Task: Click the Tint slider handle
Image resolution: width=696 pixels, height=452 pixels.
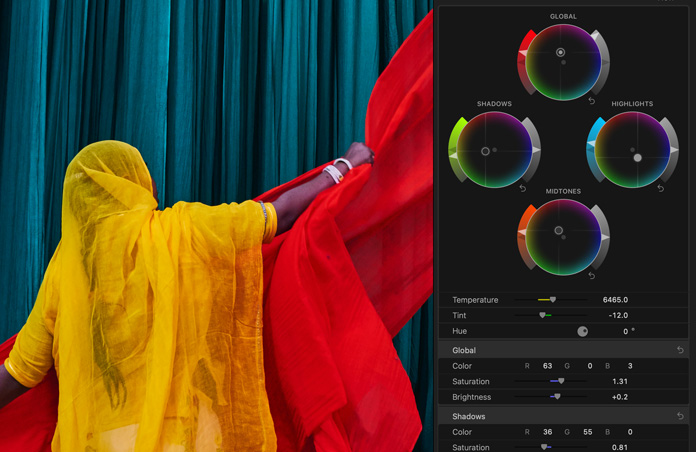Action: point(543,315)
